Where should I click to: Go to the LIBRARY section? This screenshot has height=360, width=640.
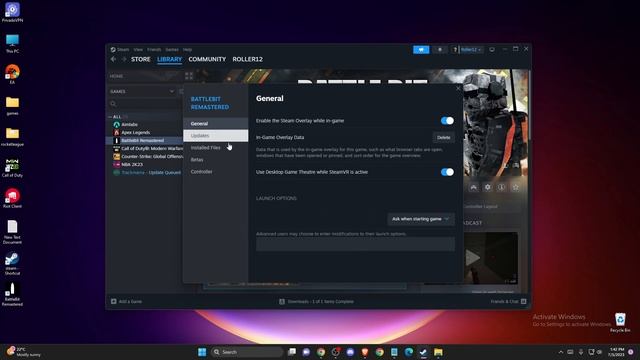pos(169,59)
